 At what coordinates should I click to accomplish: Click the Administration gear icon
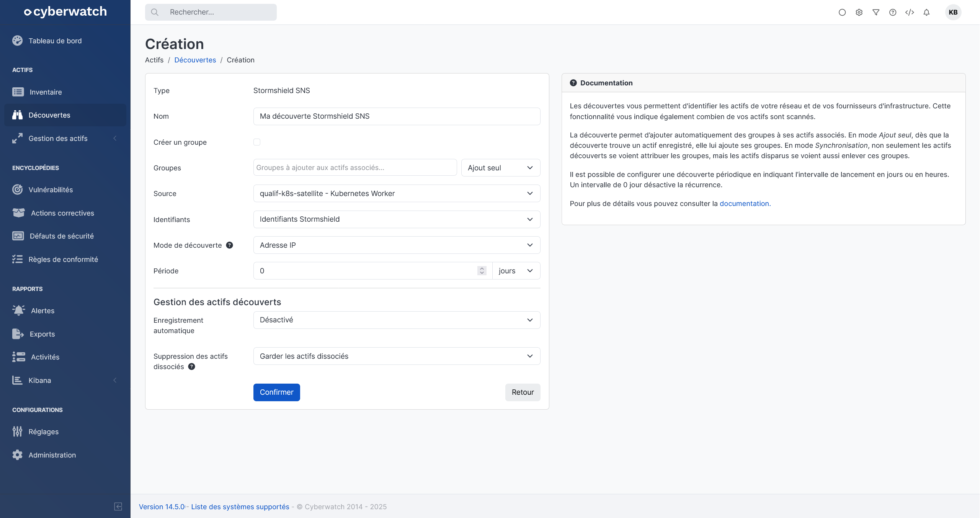[x=17, y=455]
